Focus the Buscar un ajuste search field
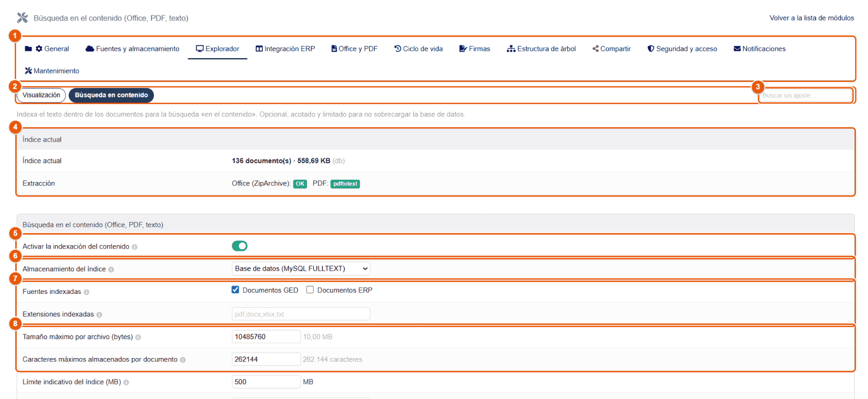Viewport: 868px width, 399px height. (x=805, y=95)
